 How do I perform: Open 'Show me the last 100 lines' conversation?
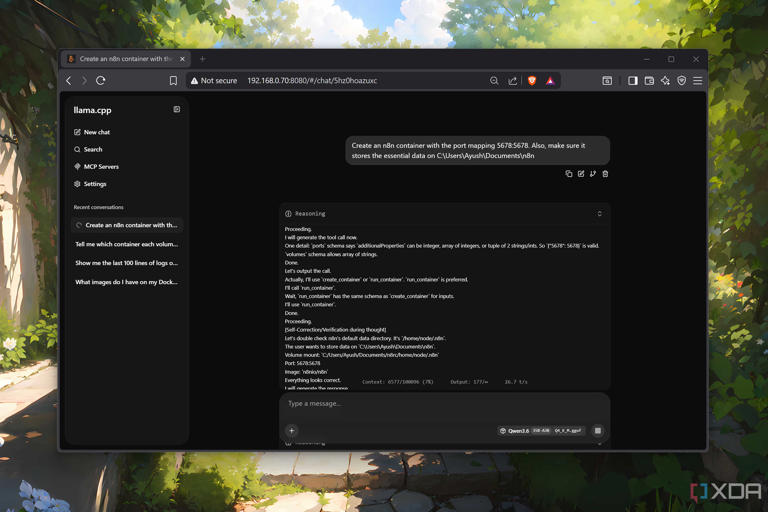click(127, 263)
